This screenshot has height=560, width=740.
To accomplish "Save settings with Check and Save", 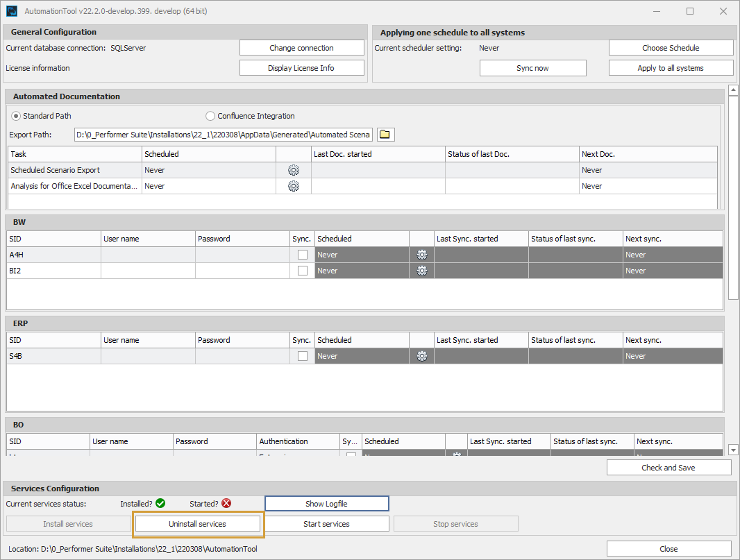I will [x=668, y=467].
